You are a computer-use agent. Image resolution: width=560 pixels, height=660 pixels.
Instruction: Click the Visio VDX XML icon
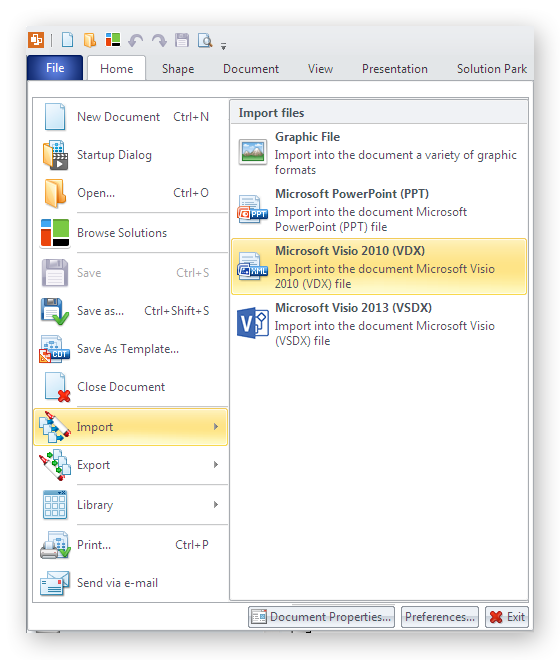click(253, 266)
